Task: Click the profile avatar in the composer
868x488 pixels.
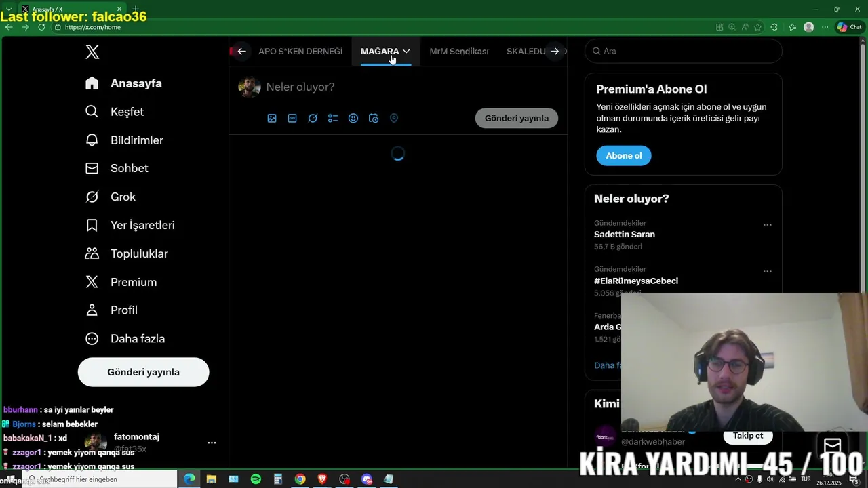Action: pyautogui.click(x=250, y=87)
